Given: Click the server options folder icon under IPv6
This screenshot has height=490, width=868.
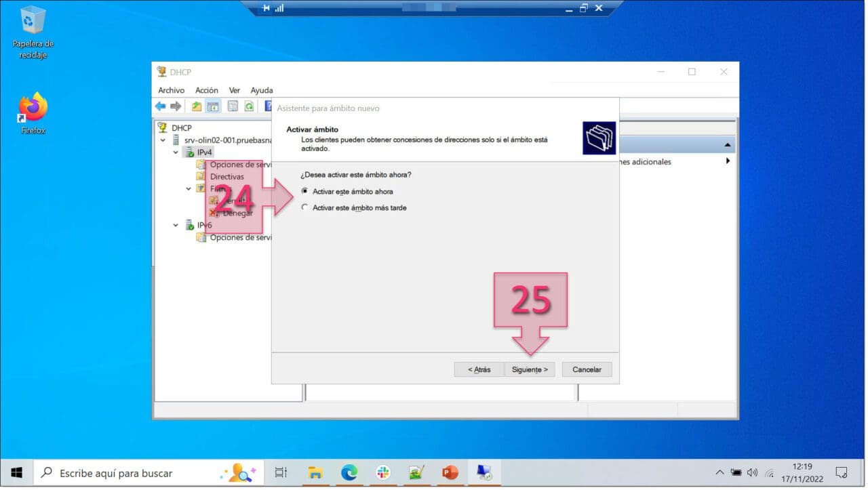Looking at the screenshot, I should (x=201, y=237).
